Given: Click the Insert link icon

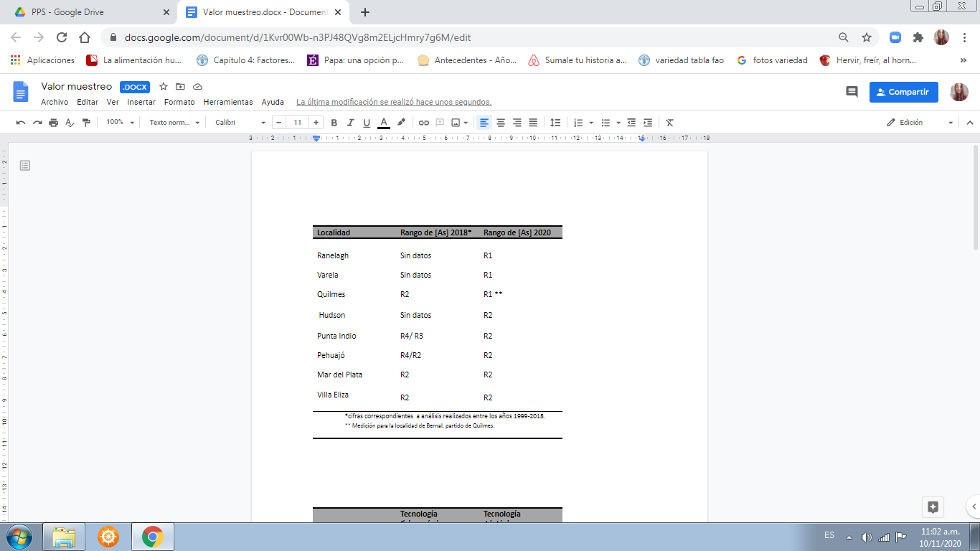Looking at the screenshot, I should point(424,123).
